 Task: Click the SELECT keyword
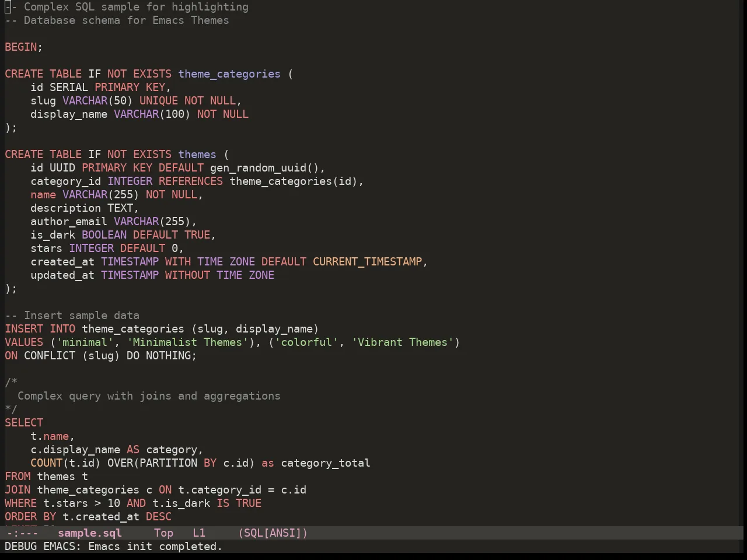click(x=24, y=423)
